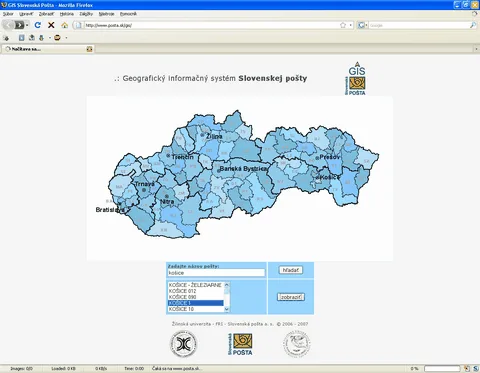Click Nitra on the Slovakia map
This screenshot has width=480, height=373.
[167, 201]
